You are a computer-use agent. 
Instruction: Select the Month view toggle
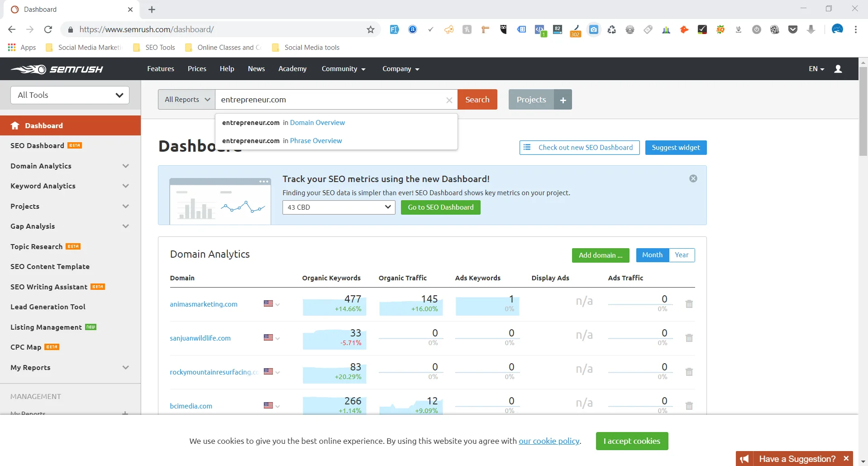click(x=652, y=255)
